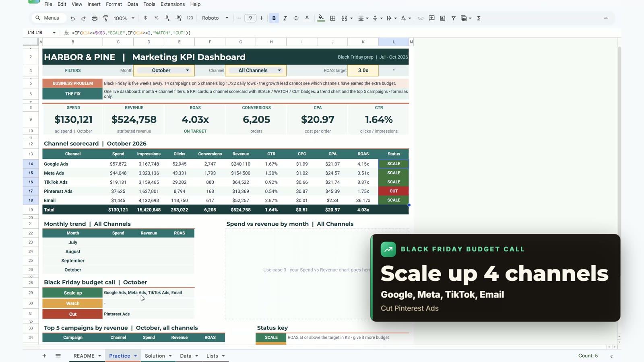Select column header L
Viewport: 644px width, 362px height.
(394, 42)
